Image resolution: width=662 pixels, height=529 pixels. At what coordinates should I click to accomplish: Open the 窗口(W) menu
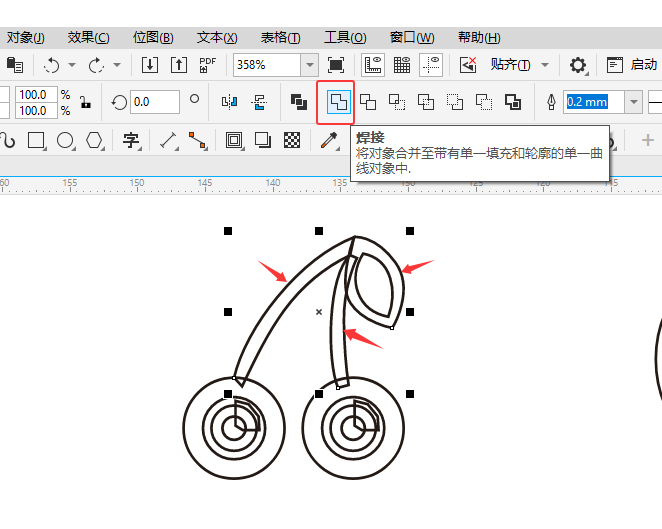point(412,38)
